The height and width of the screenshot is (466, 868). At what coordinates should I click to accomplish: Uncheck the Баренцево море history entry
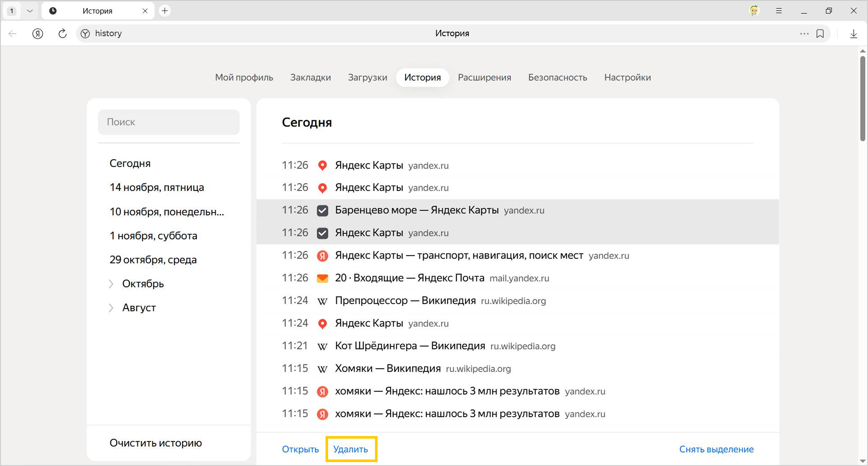(x=322, y=210)
